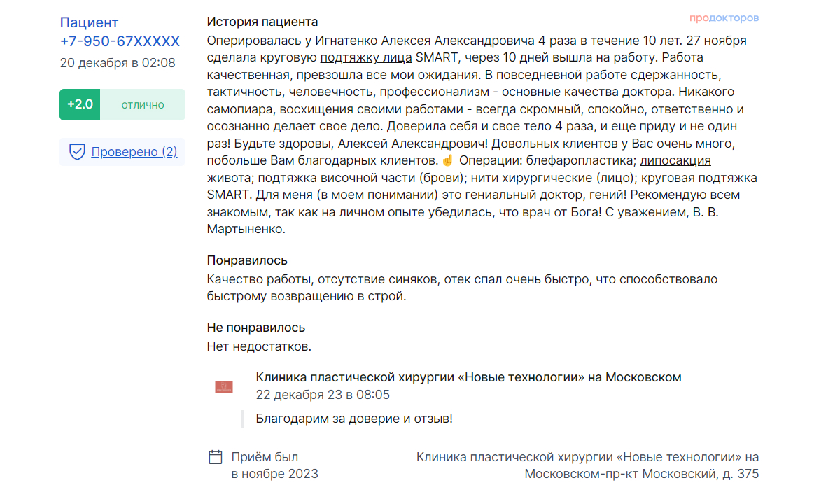819x504 pixels.
Task: Click the clinic address at Московский, д. 375
Action: coord(587,466)
